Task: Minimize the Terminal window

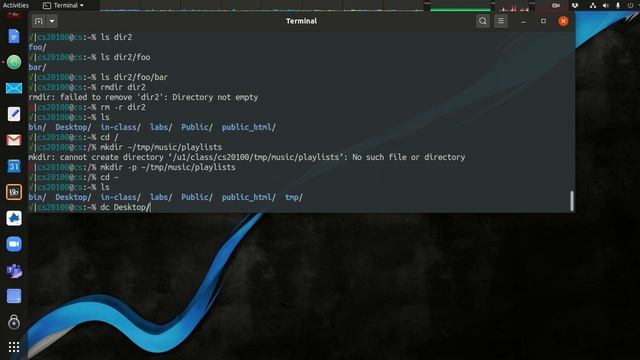Action: tap(523, 21)
